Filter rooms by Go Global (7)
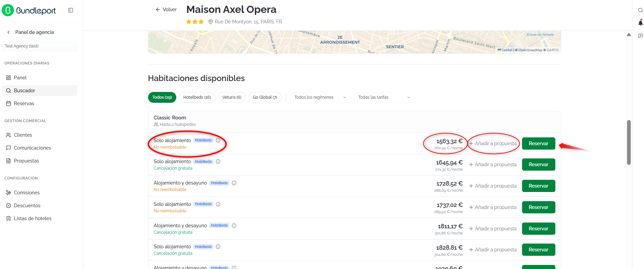 [265, 97]
